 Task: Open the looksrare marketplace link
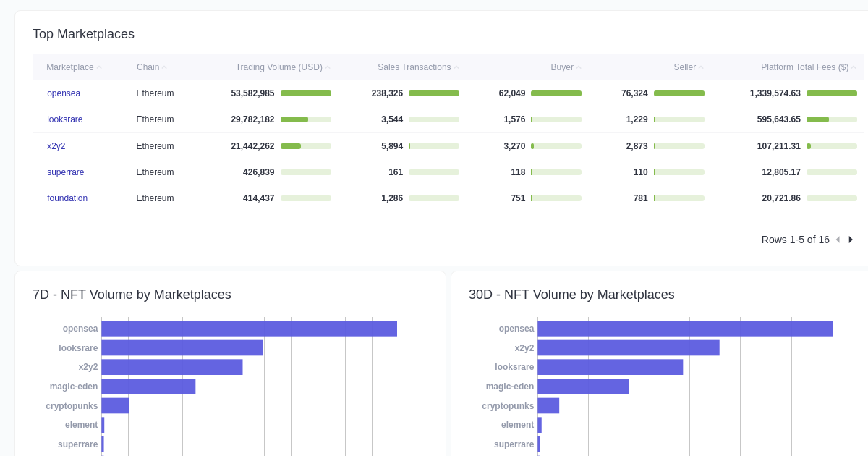[x=64, y=119]
